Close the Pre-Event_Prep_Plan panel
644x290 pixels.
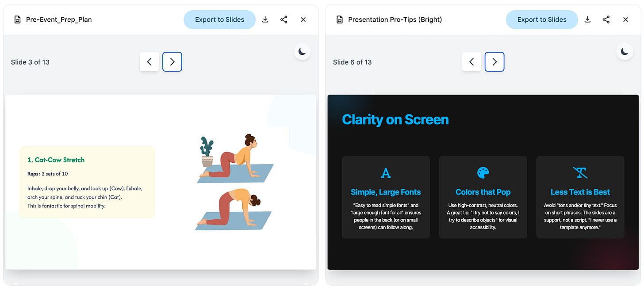click(303, 19)
